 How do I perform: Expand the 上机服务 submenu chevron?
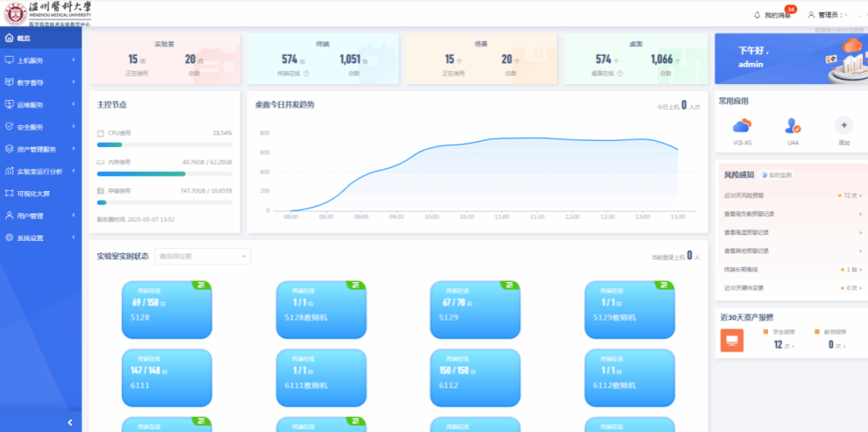pos(74,60)
